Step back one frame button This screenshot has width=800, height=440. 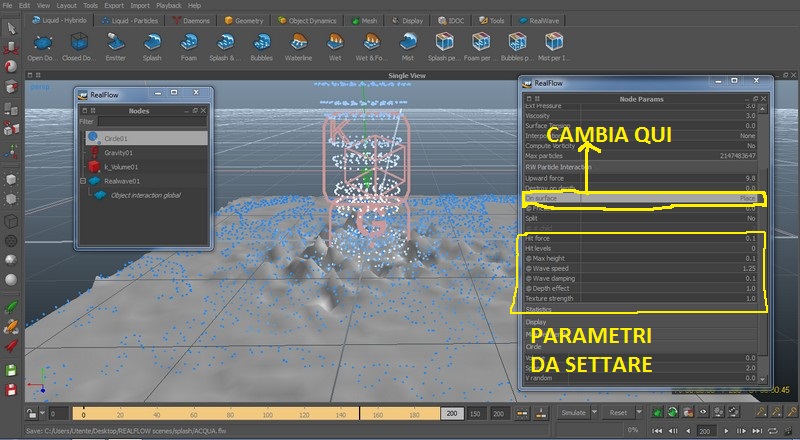point(673,431)
